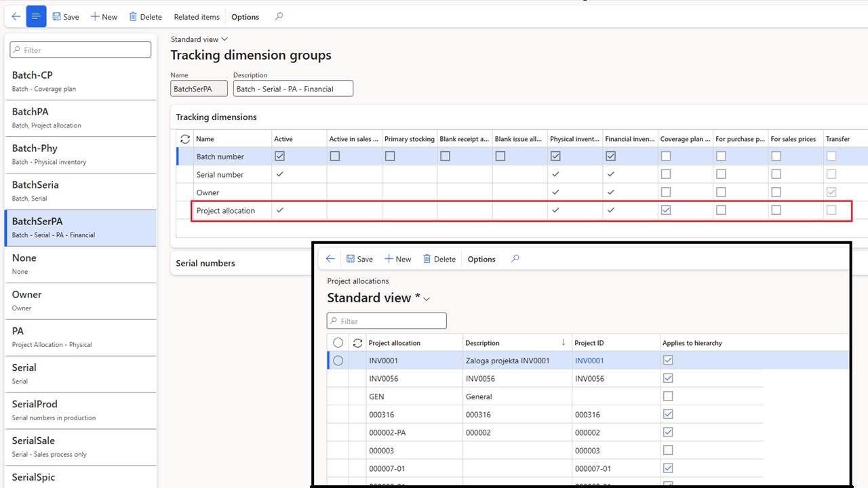The width and height of the screenshot is (868, 488).
Task: Click Filter field in Project allocations window
Action: click(387, 321)
